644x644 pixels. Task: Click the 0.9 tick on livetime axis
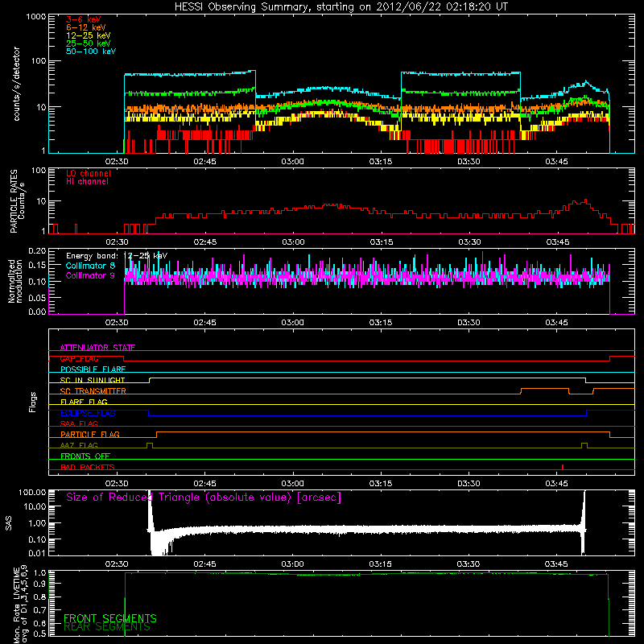pos(41,583)
